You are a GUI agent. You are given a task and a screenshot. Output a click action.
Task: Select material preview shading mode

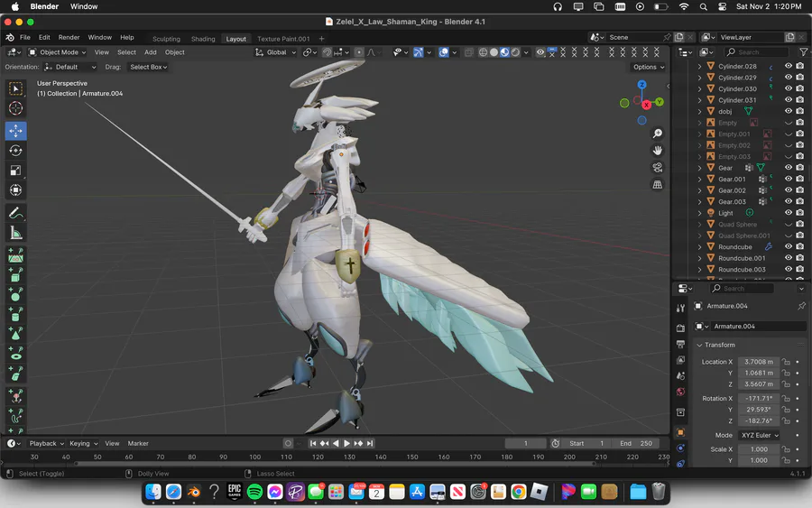coord(504,52)
